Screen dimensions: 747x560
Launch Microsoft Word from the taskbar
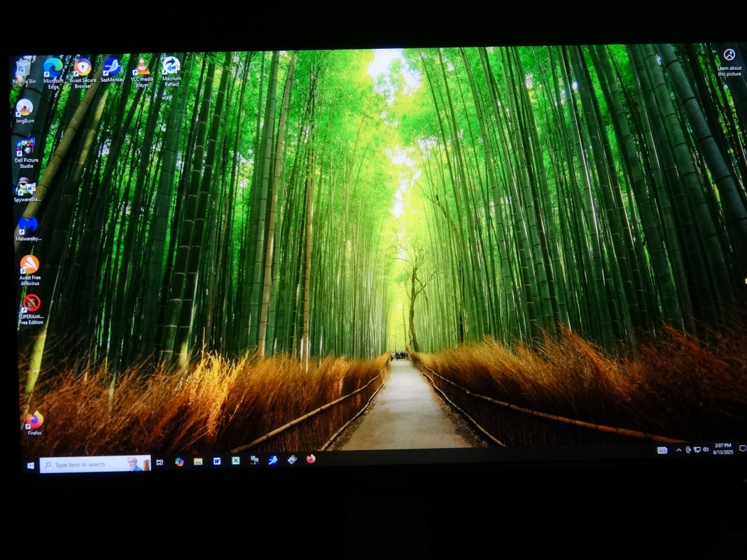pos(217,461)
